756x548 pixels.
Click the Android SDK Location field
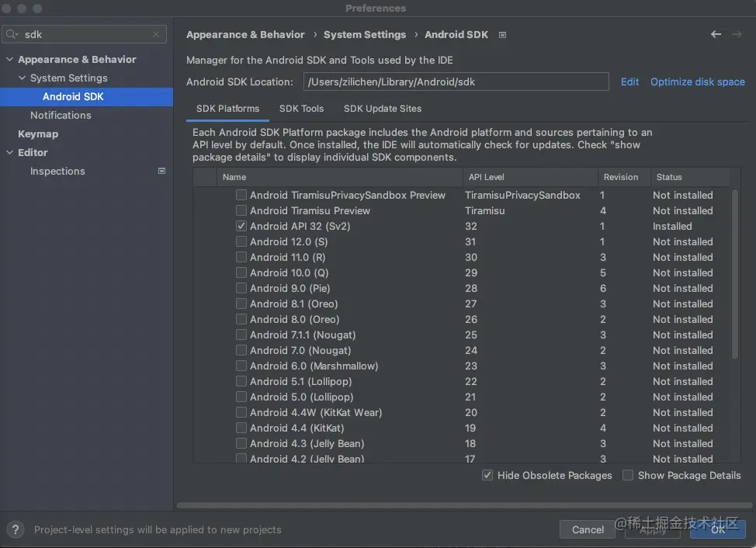(x=456, y=82)
